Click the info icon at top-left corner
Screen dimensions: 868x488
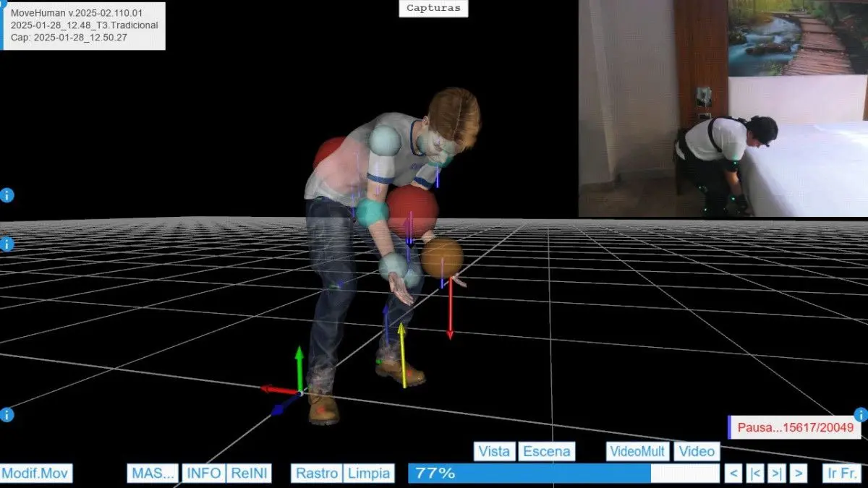point(2,3)
